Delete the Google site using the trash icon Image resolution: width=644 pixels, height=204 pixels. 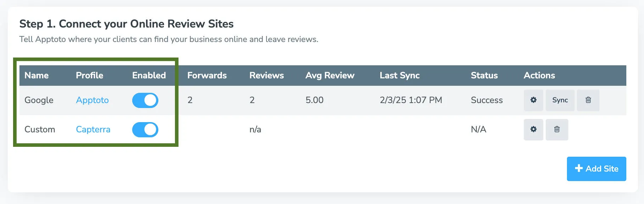pos(588,100)
